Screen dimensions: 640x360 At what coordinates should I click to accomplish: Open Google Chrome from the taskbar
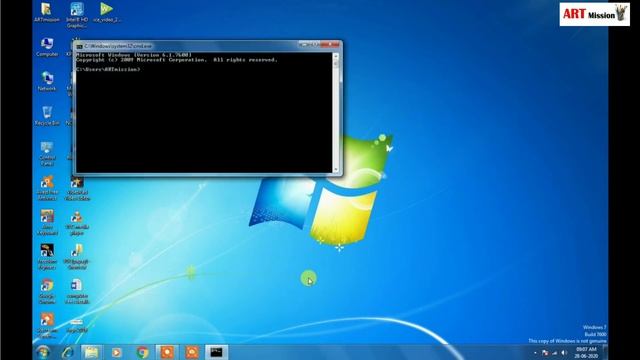[x=142, y=352]
